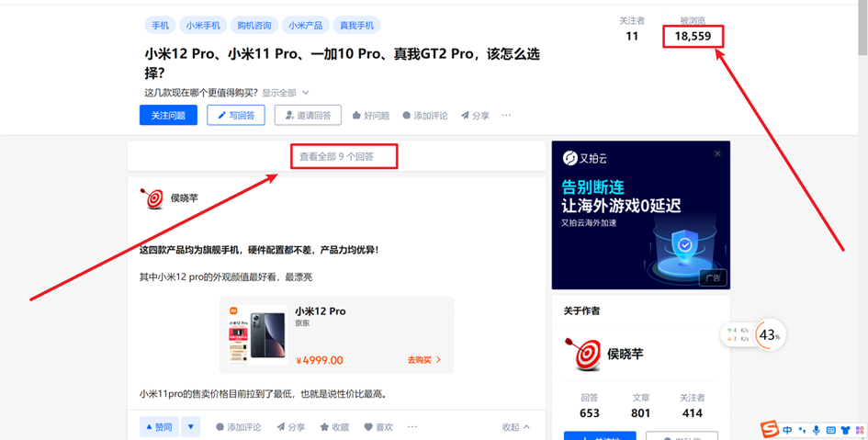Click the ¥4999.00 price text
Viewport: 868px width, 440px height.
click(x=320, y=360)
